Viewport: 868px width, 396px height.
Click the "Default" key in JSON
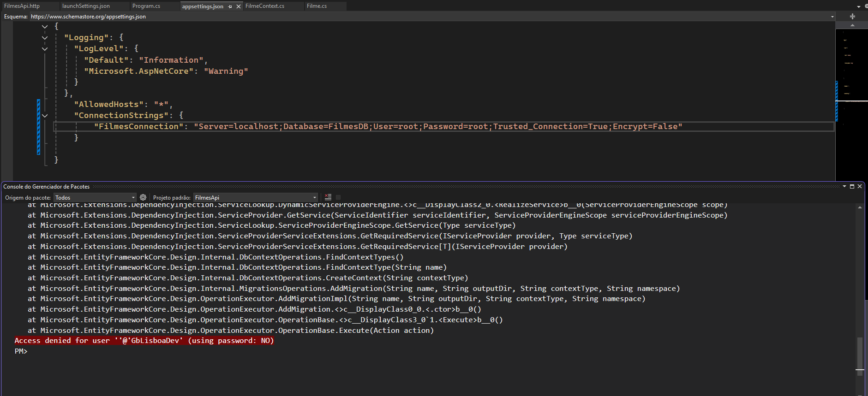106,60
